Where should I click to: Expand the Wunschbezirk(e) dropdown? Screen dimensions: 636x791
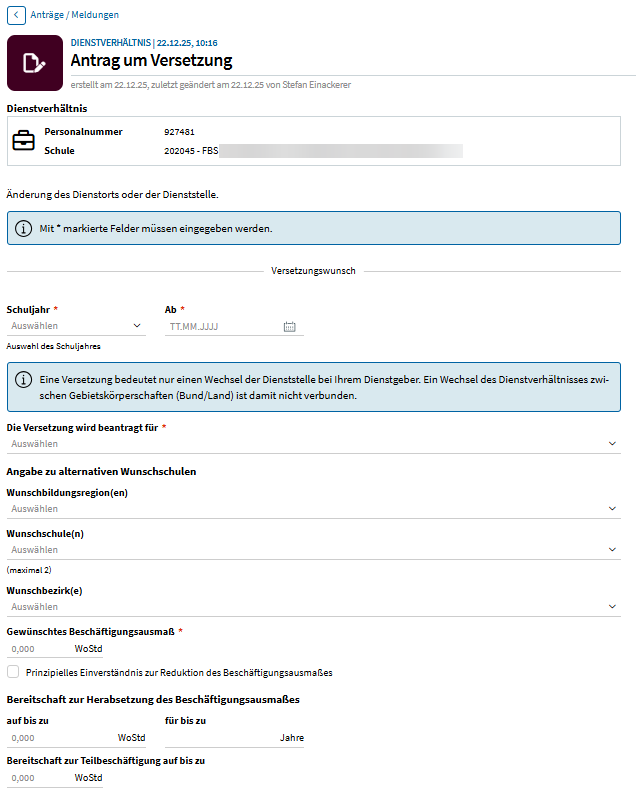click(313, 607)
